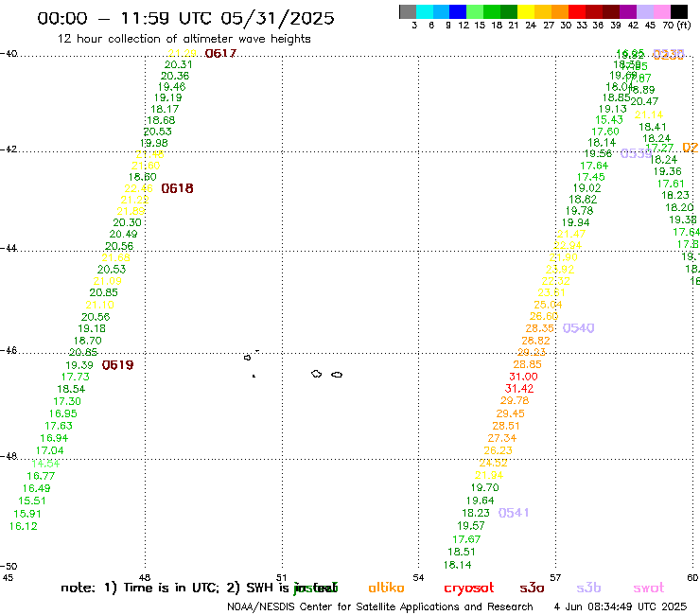Click the lavender swatch in the color scale
Image resolution: width=700 pixels, height=615 pixels.
click(644, 11)
